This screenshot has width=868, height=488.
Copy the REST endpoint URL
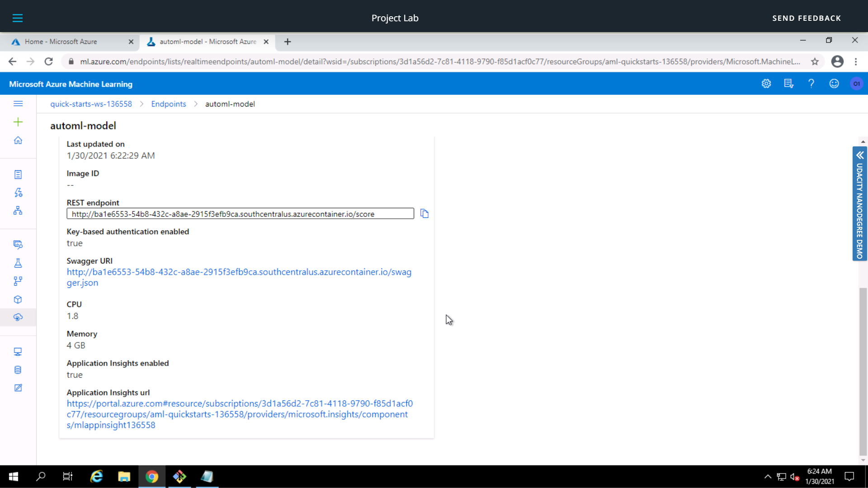(424, 213)
